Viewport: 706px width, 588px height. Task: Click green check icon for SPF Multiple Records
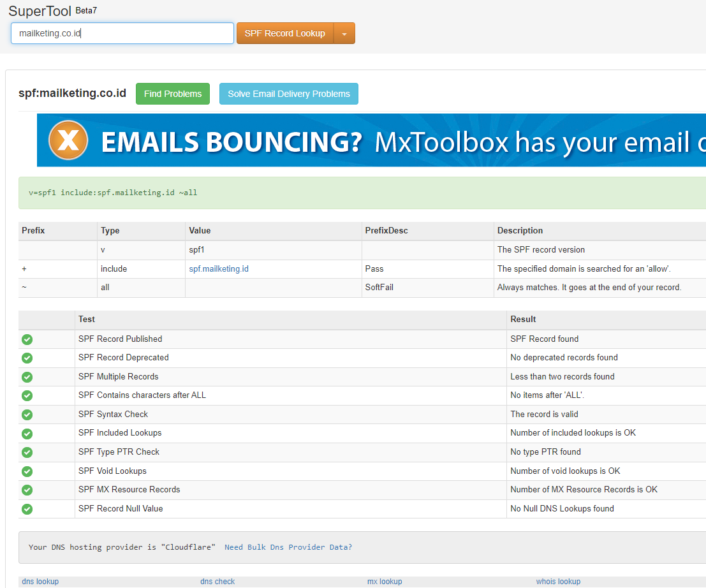pos(27,377)
